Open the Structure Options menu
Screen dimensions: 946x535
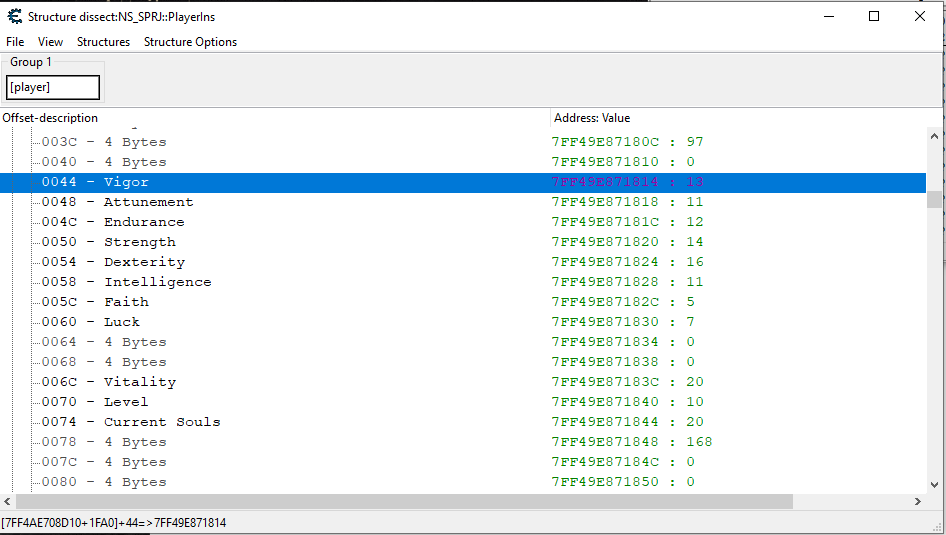(x=190, y=42)
